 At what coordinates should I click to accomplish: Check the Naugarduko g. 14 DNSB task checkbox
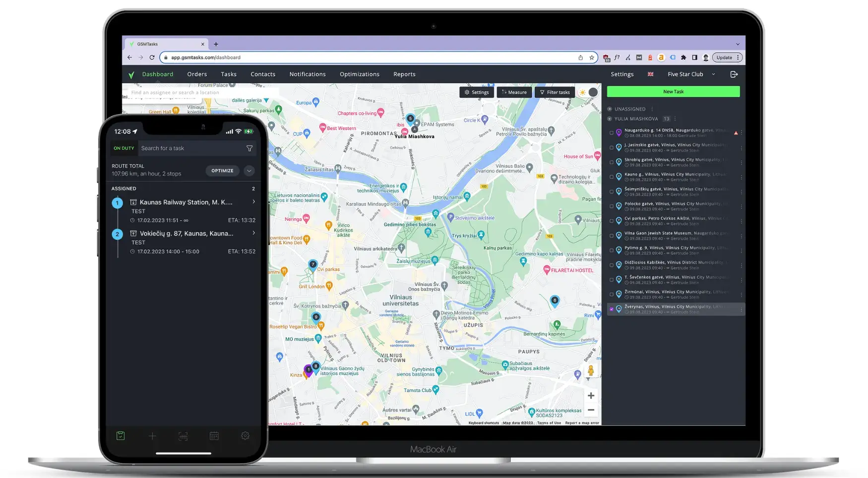611,133
